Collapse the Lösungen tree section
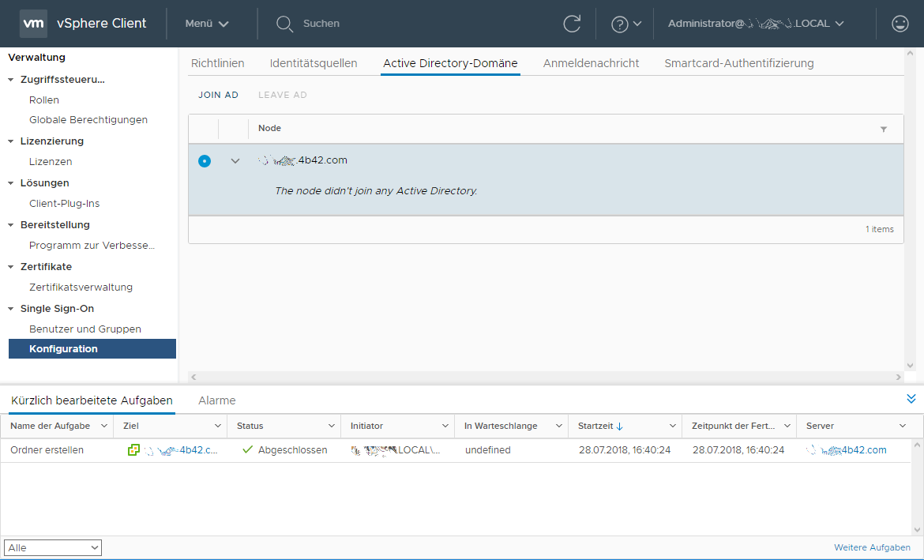 tap(10, 183)
